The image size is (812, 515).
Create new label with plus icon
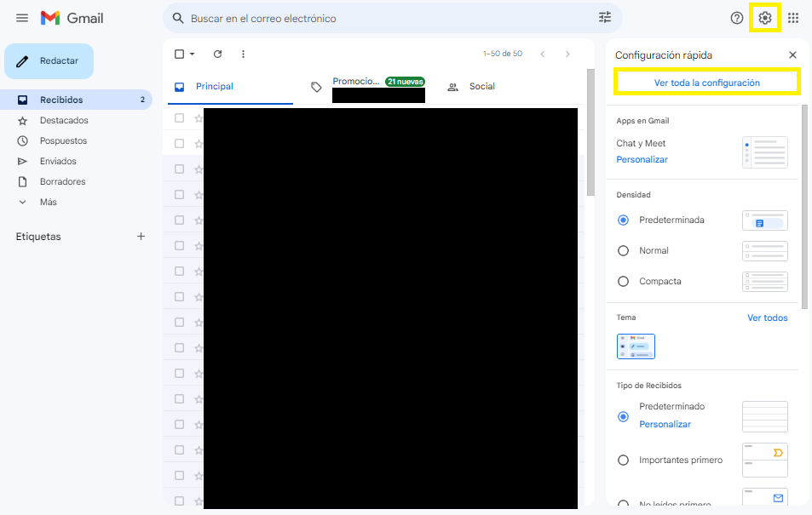(x=141, y=237)
